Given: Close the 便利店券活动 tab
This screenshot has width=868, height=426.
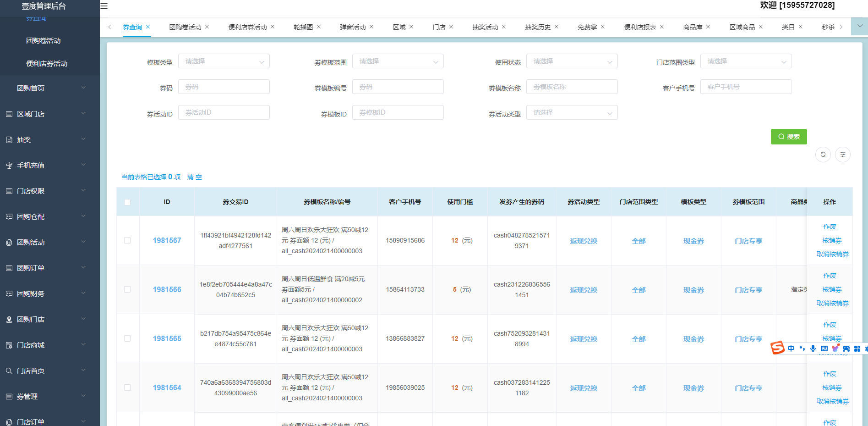Looking at the screenshot, I should (273, 27).
